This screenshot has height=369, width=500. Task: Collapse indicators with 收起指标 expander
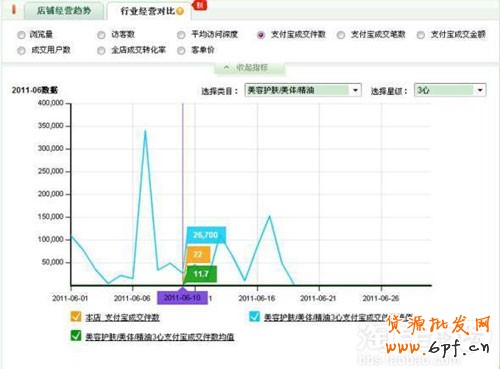(x=249, y=68)
